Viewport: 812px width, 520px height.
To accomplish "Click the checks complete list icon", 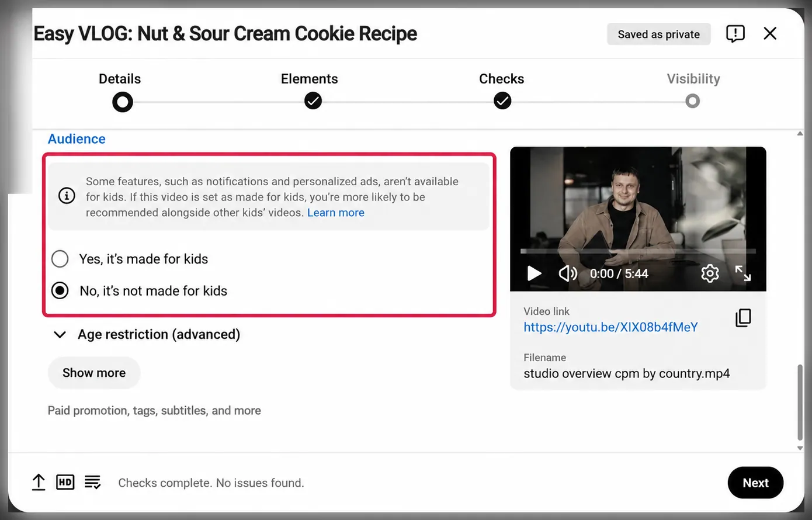I will coord(92,483).
